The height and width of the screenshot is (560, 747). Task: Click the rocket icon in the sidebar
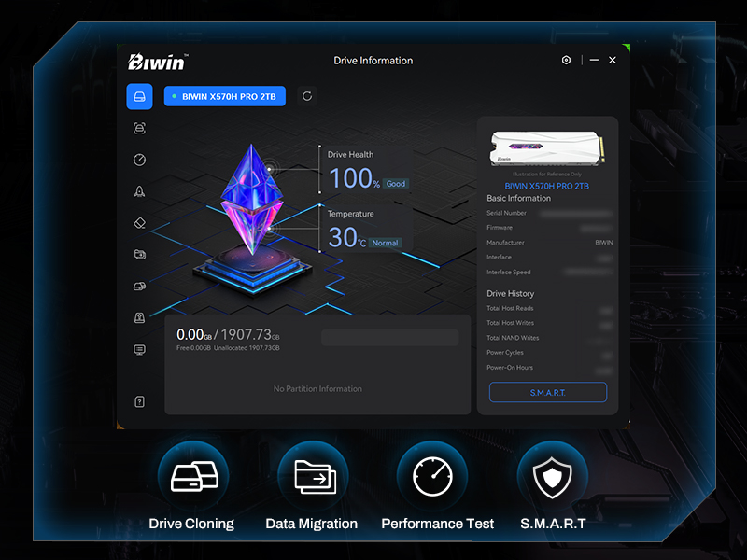click(139, 191)
